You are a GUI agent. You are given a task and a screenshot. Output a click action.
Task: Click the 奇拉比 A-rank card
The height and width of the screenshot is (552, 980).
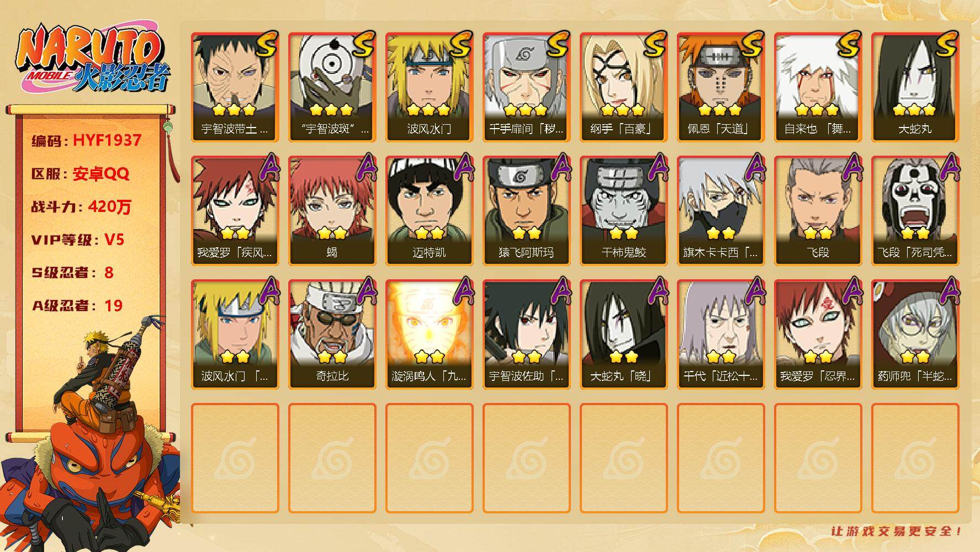[332, 335]
